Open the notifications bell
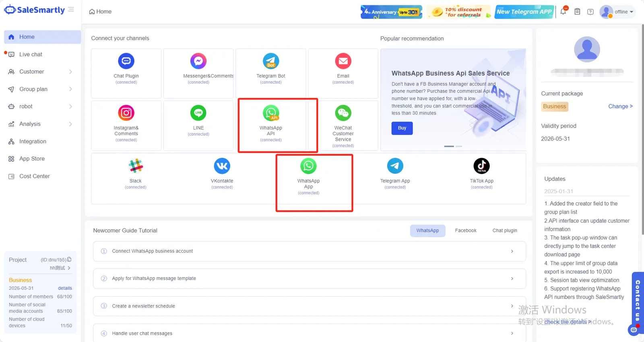Screen dimensions: 644x342 563,11
